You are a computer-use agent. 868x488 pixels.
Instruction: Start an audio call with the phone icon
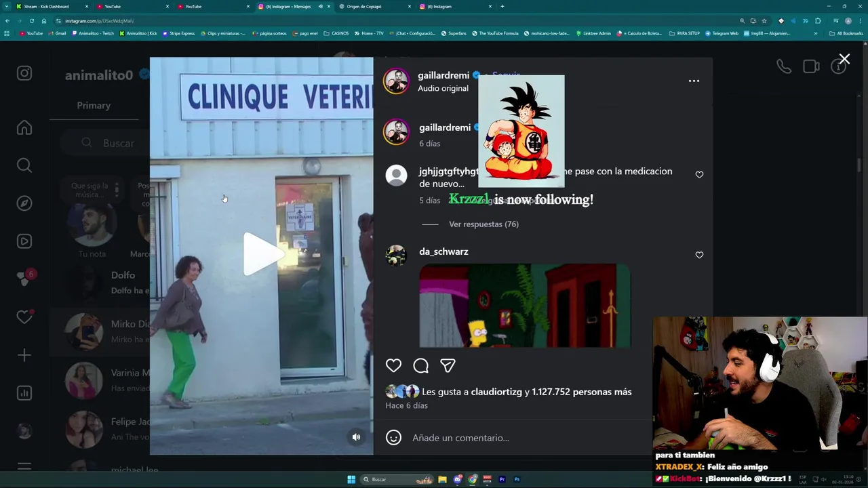point(784,66)
